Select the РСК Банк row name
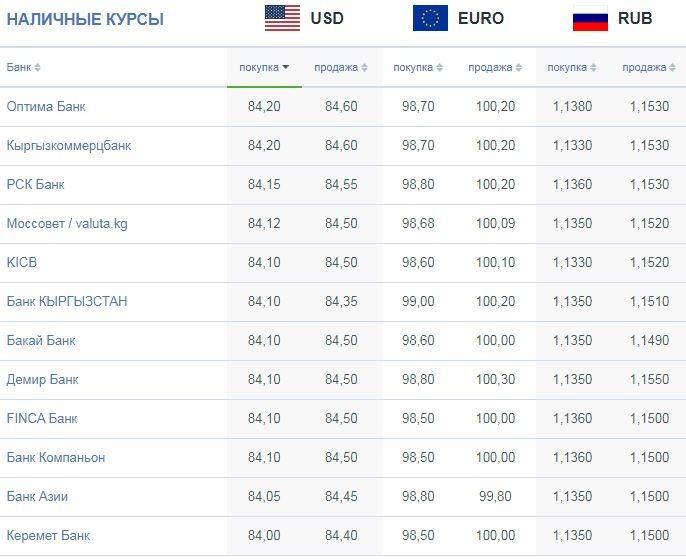 click(x=35, y=184)
